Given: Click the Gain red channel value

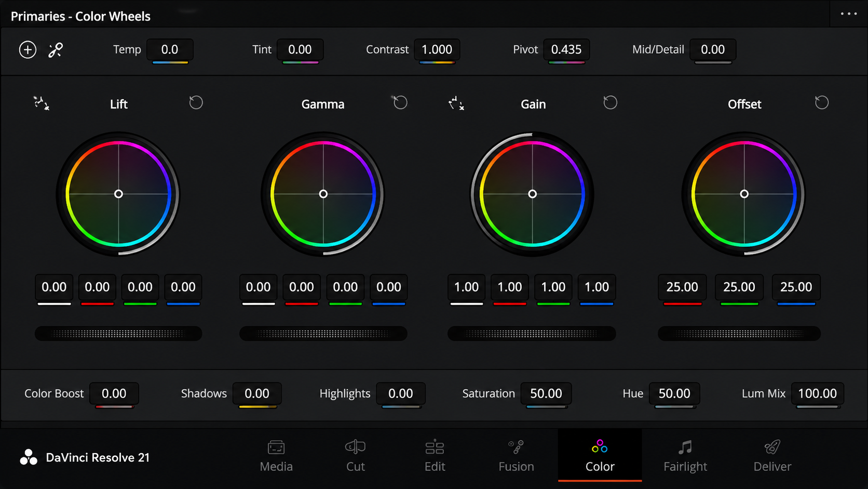Looking at the screenshot, I should 510,287.
